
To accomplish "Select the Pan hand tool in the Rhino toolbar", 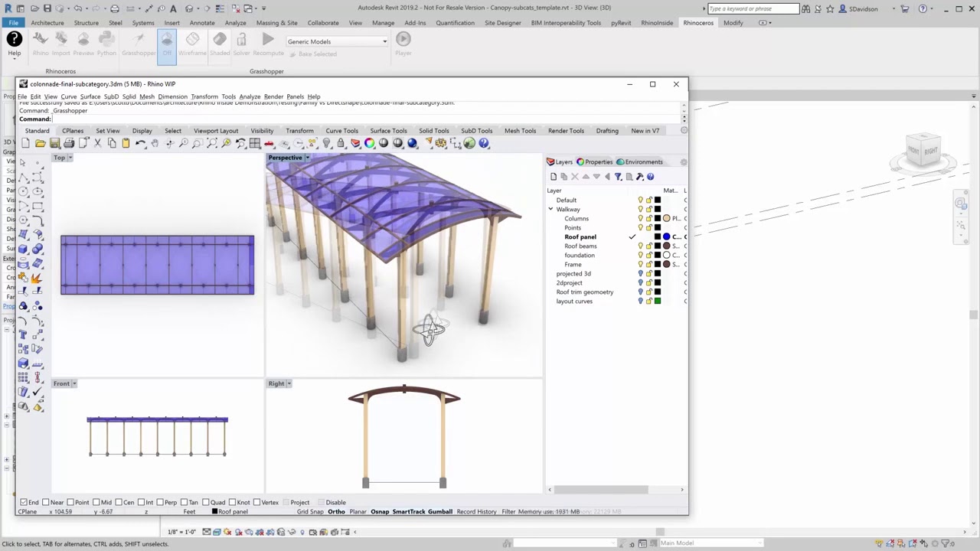I will 155,143.
